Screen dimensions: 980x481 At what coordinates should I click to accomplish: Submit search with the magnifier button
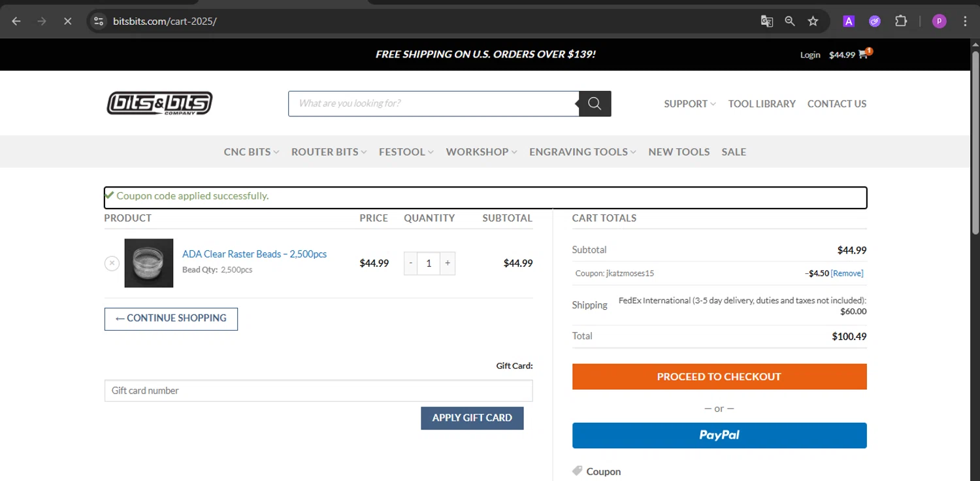(x=595, y=103)
